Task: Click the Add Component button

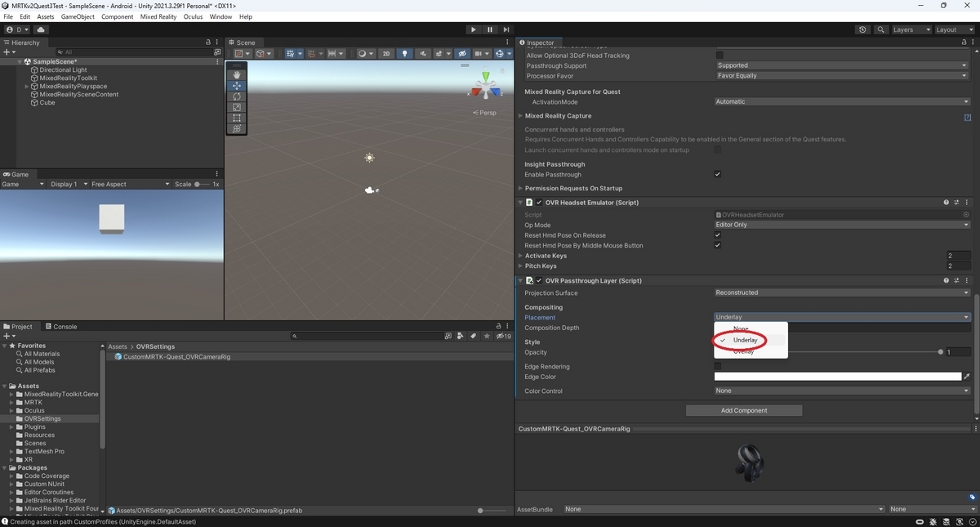Action: [744, 410]
